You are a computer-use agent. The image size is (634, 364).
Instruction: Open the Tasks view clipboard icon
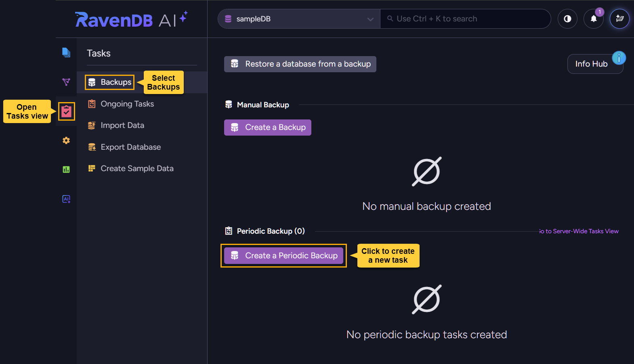pyautogui.click(x=66, y=111)
